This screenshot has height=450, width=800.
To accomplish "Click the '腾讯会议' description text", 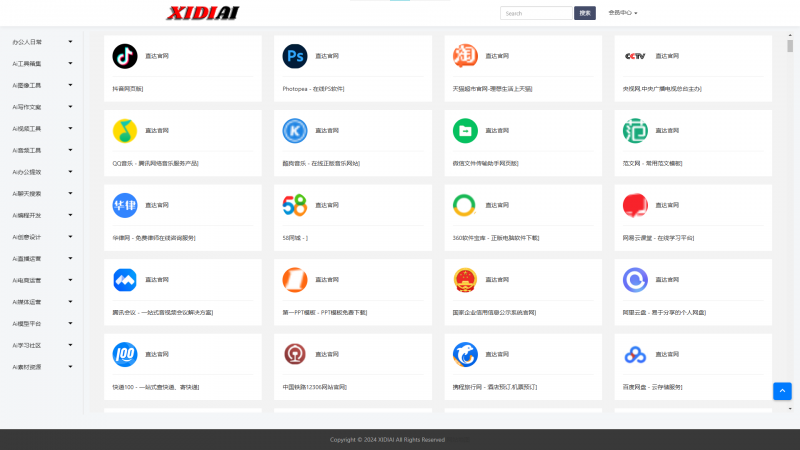I will [163, 312].
